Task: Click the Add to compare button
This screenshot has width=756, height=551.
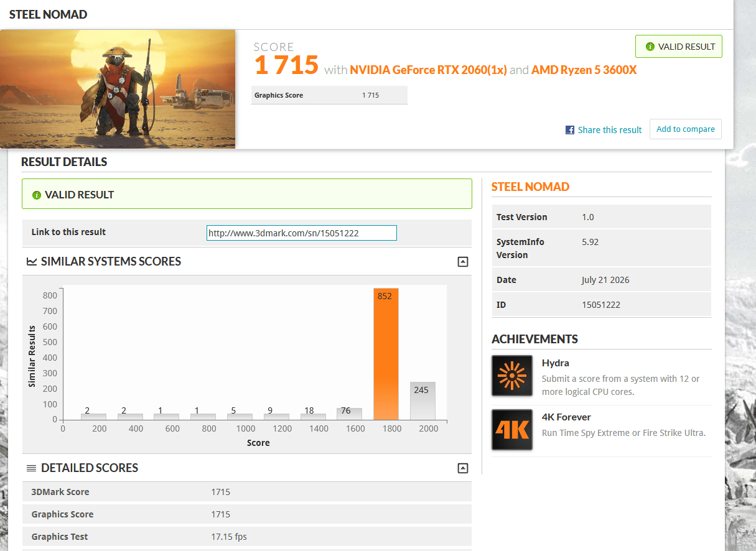Action: (x=686, y=129)
